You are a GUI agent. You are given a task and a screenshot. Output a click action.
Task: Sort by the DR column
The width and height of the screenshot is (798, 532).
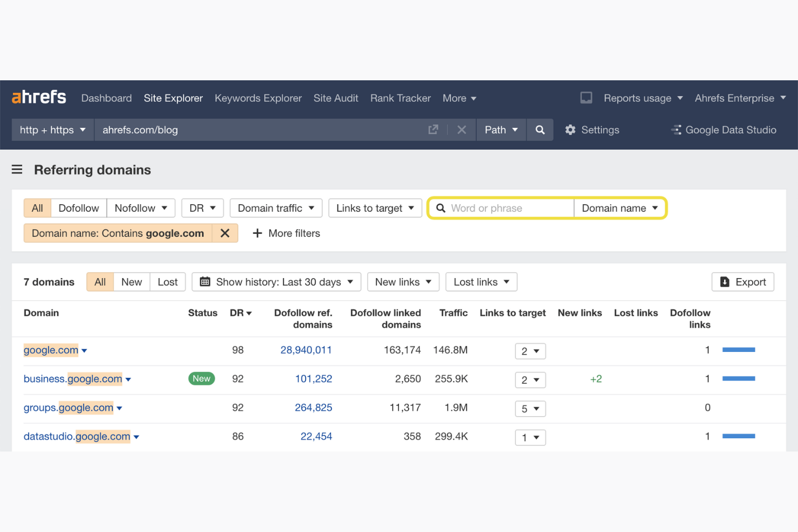[x=240, y=313]
